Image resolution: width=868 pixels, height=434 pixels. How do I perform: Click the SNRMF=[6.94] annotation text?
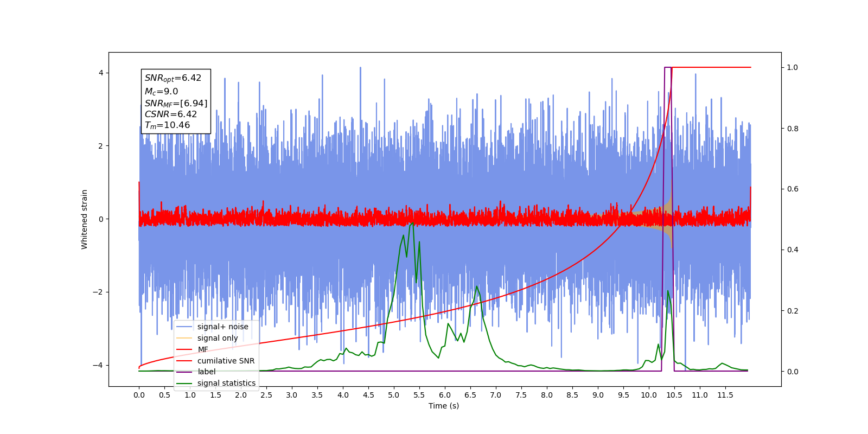click(x=176, y=103)
